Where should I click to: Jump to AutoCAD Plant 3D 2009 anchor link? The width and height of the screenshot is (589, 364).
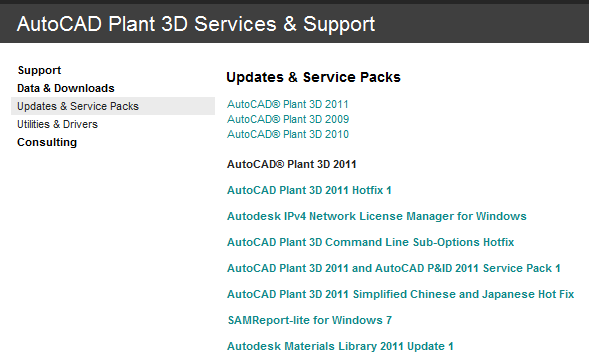click(x=288, y=119)
